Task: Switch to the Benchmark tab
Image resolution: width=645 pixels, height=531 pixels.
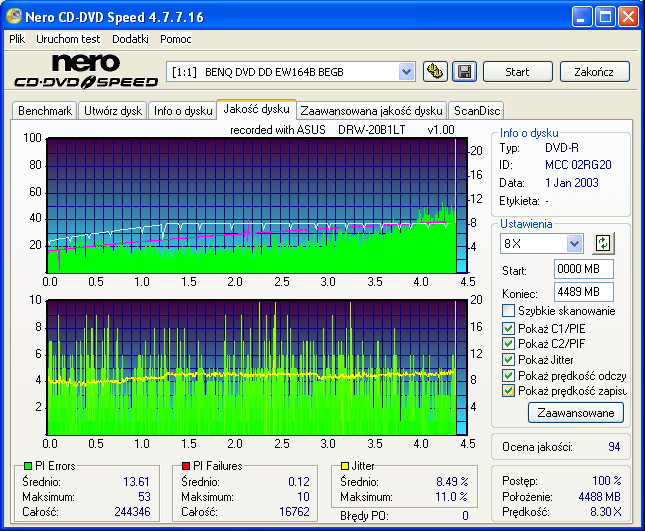Action: pyautogui.click(x=45, y=111)
